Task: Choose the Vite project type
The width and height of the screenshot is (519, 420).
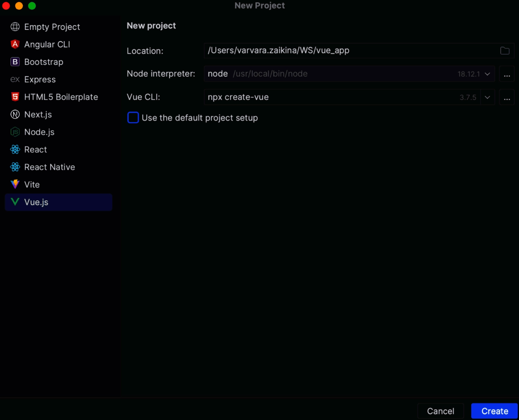Action: click(58, 184)
